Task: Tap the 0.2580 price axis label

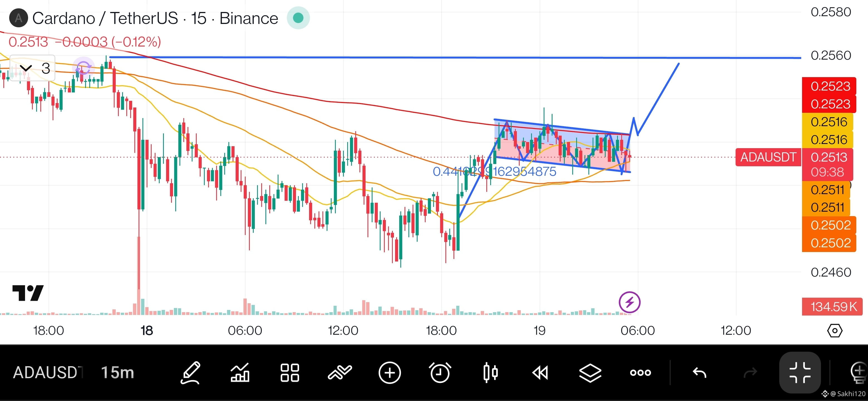Action: [x=831, y=12]
